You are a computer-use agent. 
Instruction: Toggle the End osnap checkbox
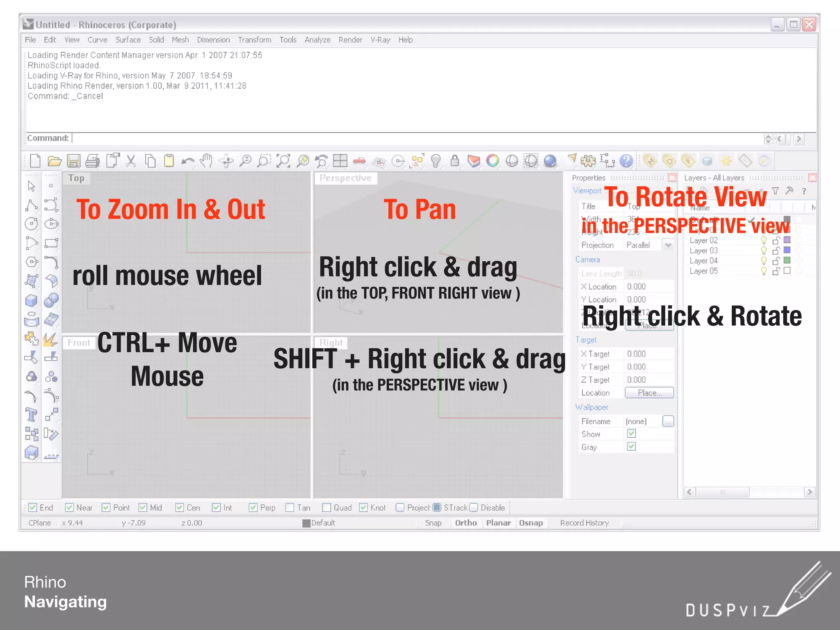[33, 508]
